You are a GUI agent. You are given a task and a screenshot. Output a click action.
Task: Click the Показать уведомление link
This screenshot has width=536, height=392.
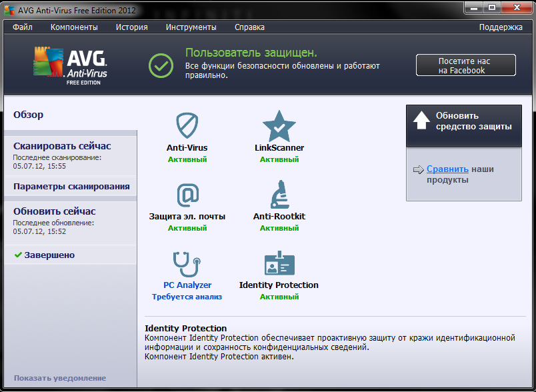click(x=60, y=378)
